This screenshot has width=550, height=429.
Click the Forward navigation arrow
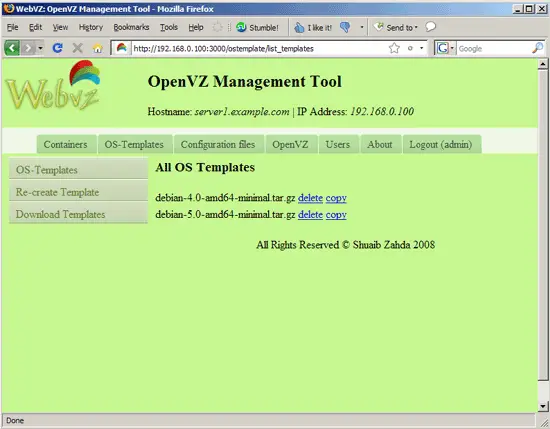28,48
